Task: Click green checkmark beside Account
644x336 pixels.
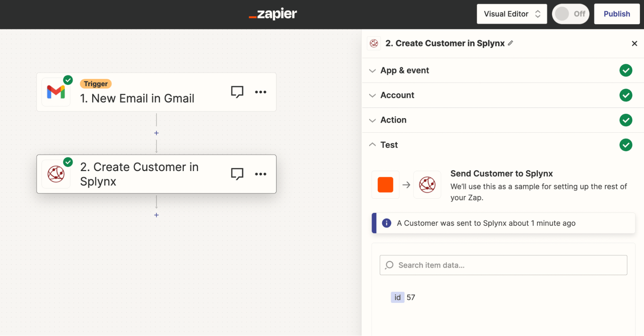Action: (x=626, y=95)
